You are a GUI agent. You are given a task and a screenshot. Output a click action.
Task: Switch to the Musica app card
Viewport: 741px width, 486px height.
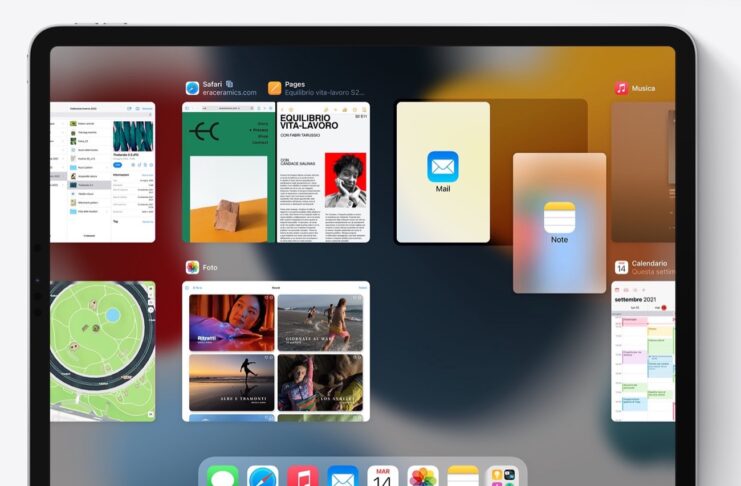[x=643, y=173]
